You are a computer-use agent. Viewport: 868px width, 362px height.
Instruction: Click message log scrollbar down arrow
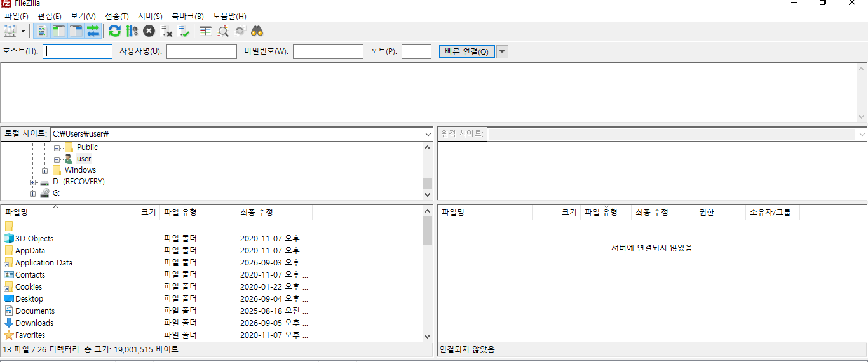click(862, 117)
